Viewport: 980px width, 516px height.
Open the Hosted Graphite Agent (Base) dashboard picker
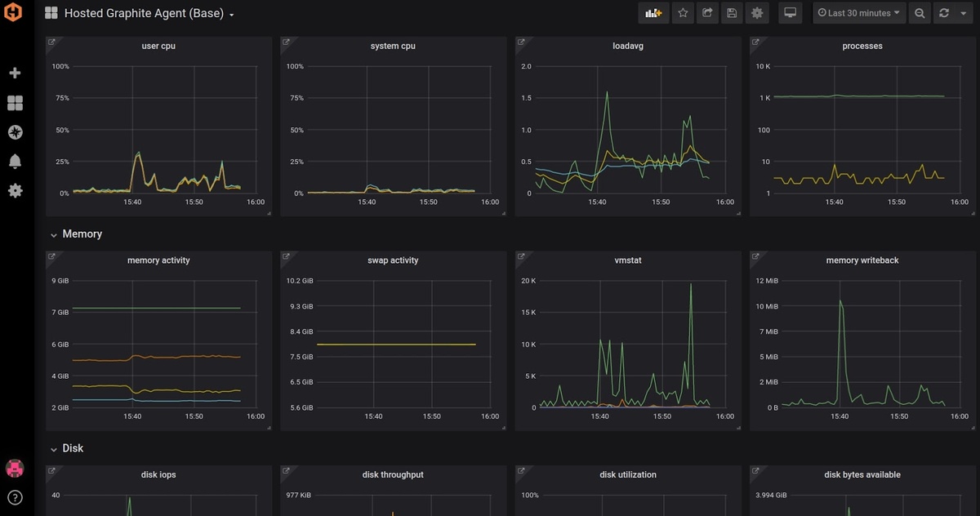pyautogui.click(x=141, y=13)
